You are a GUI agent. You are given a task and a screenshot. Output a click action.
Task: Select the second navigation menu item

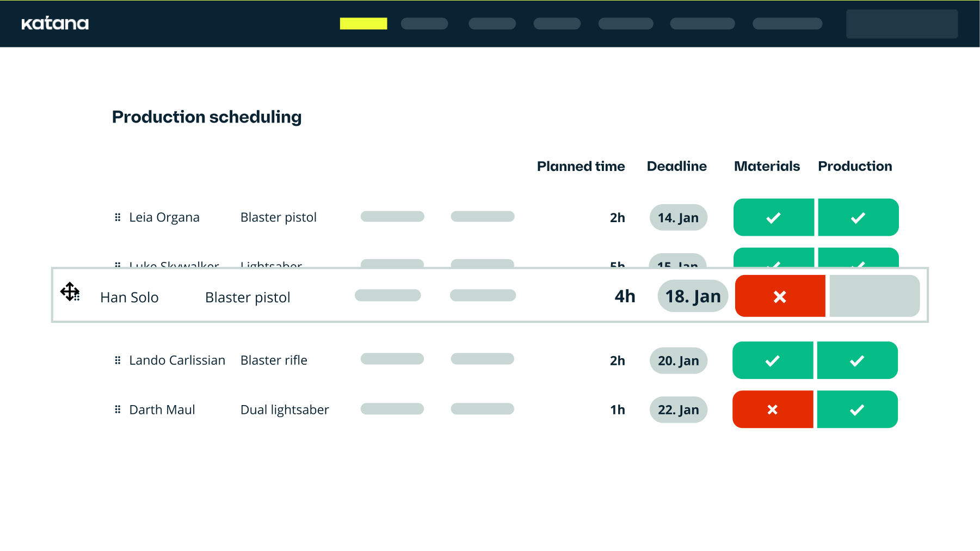[424, 23]
